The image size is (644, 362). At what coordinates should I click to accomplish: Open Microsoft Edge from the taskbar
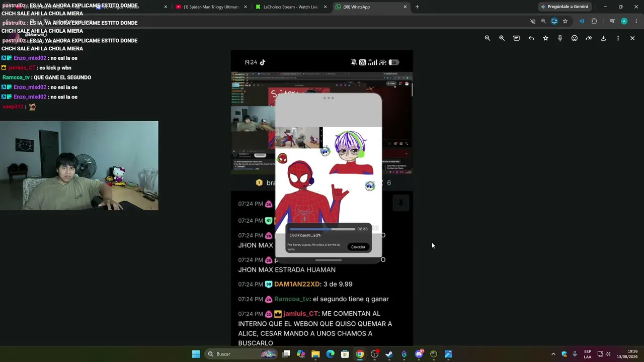330,354
